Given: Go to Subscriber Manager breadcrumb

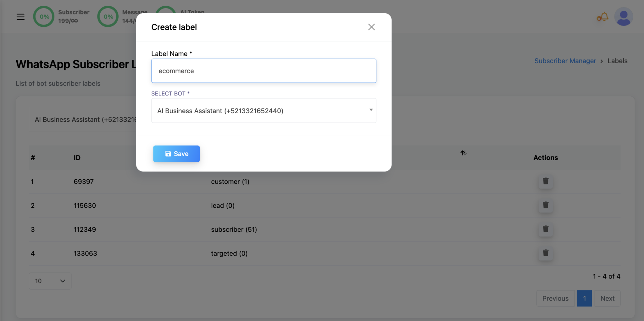Looking at the screenshot, I should (565, 61).
